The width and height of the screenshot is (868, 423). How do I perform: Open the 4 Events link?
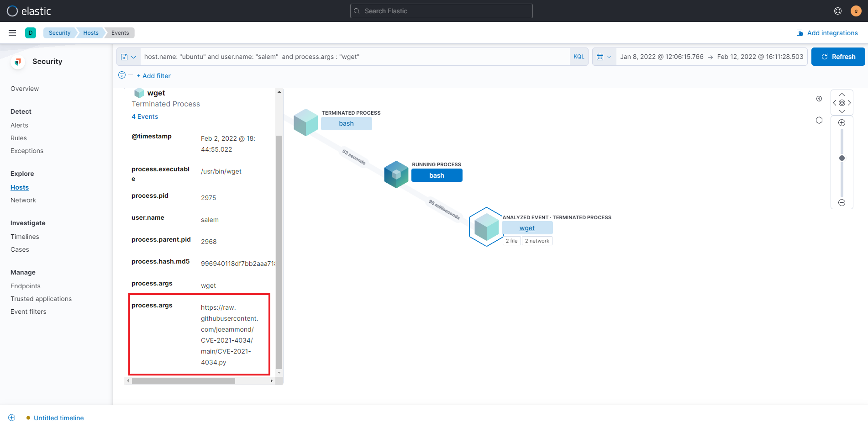[145, 116]
